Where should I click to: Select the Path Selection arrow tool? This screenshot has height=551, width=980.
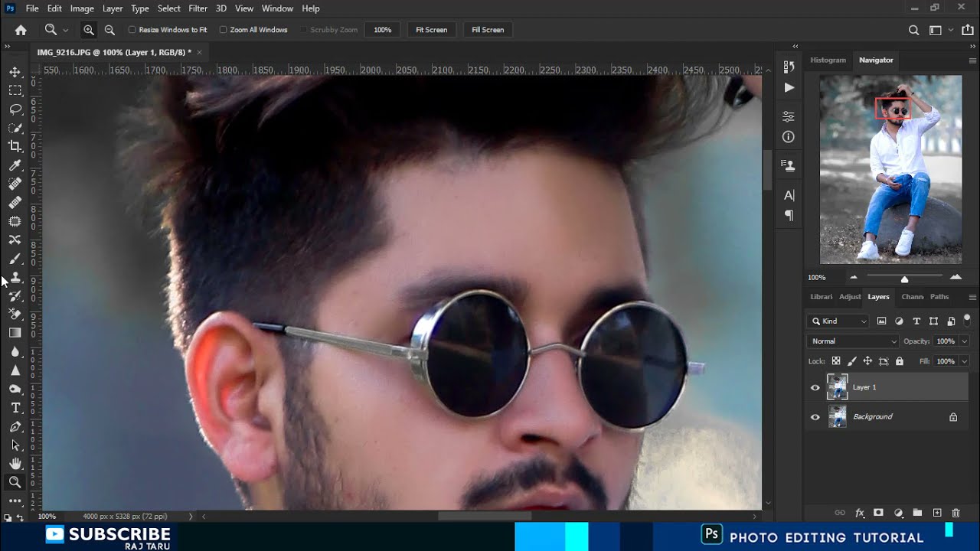(x=15, y=445)
